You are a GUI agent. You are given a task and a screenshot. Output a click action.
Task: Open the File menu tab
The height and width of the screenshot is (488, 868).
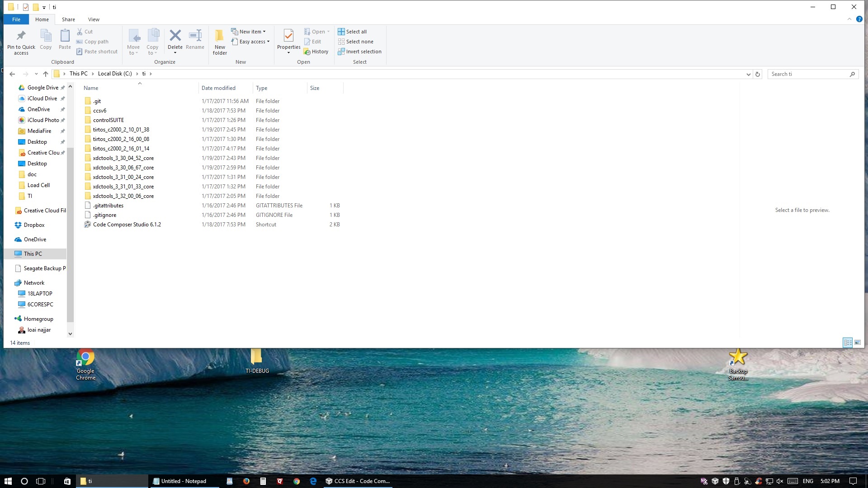(16, 19)
